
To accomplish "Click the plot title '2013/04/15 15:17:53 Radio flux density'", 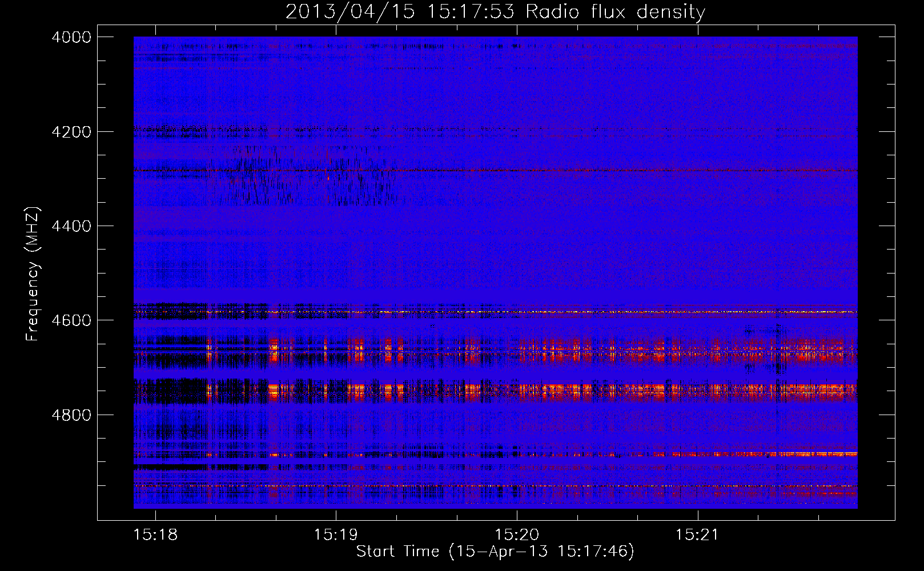I will (495, 11).
